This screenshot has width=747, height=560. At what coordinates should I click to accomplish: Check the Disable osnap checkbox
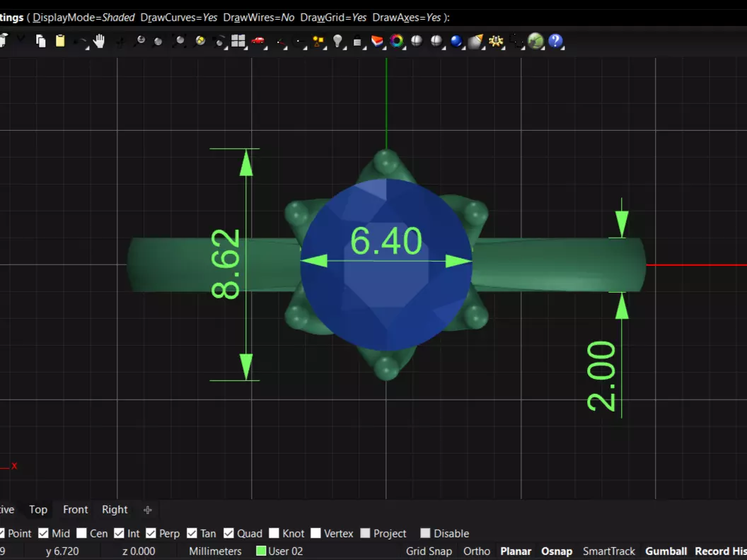click(x=425, y=533)
